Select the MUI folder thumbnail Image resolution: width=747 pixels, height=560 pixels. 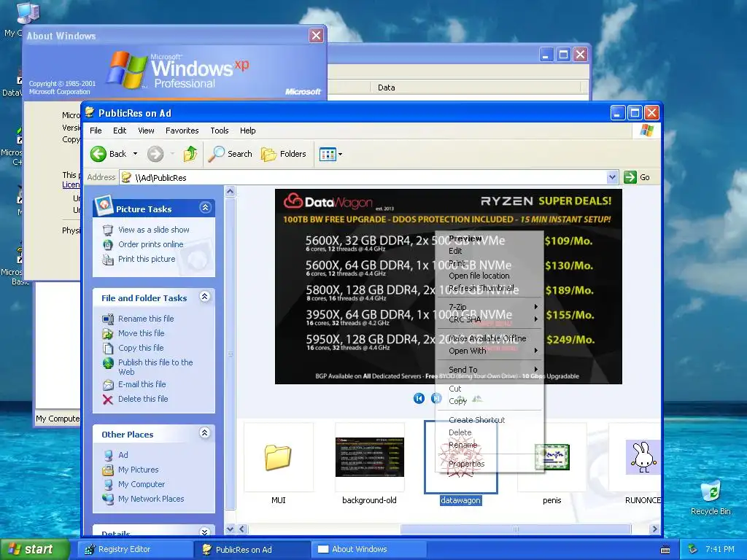pos(278,457)
